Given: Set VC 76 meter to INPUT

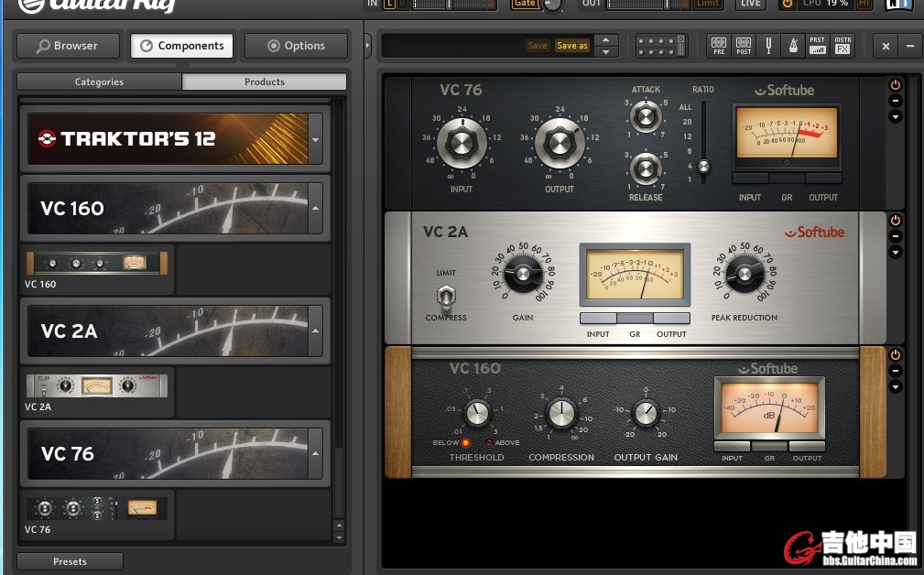Looking at the screenshot, I should pyautogui.click(x=750, y=178).
